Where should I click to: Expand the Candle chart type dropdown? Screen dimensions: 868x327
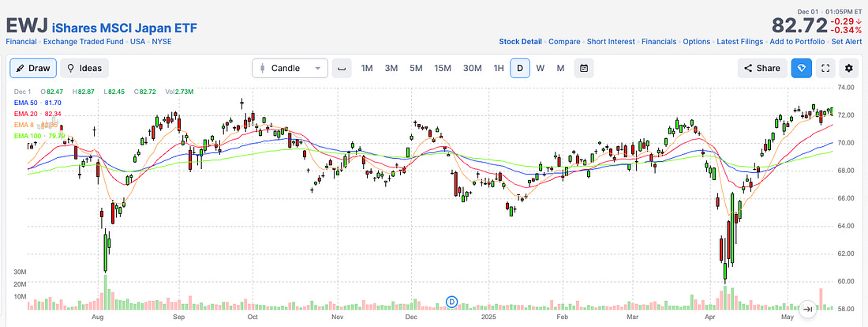pyautogui.click(x=290, y=68)
